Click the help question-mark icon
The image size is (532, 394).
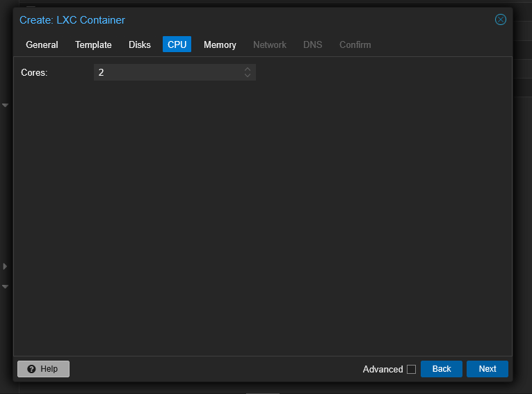click(x=31, y=369)
